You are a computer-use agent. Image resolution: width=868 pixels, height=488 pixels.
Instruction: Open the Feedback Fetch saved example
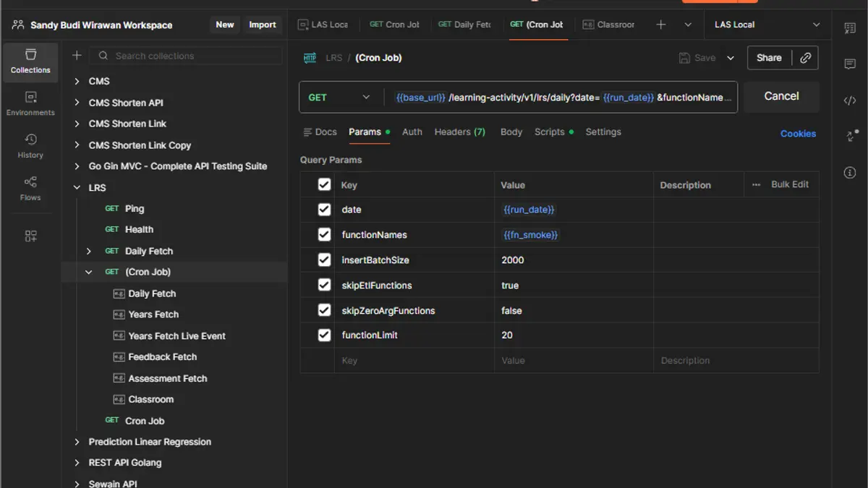click(162, 357)
